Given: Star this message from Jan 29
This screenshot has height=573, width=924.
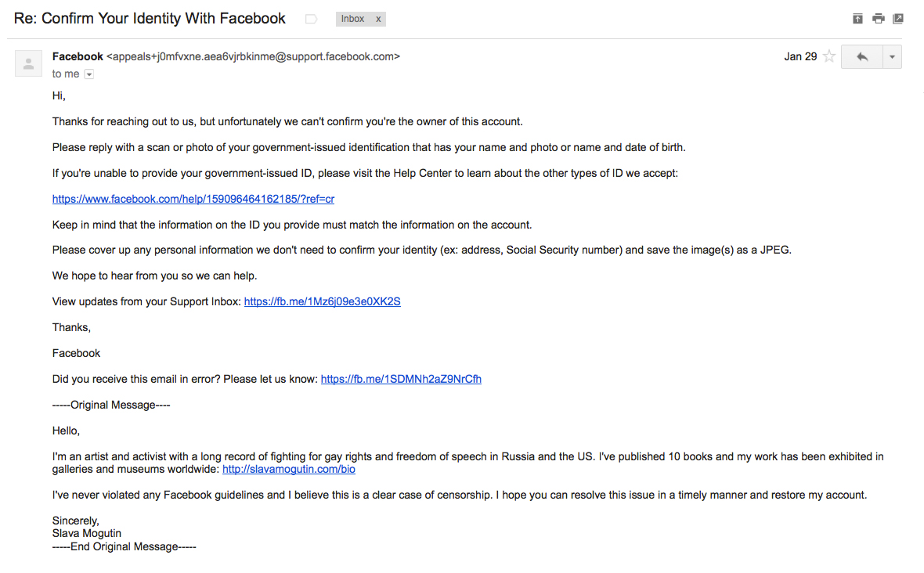Looking at the screenshot, I should (829, 56).
